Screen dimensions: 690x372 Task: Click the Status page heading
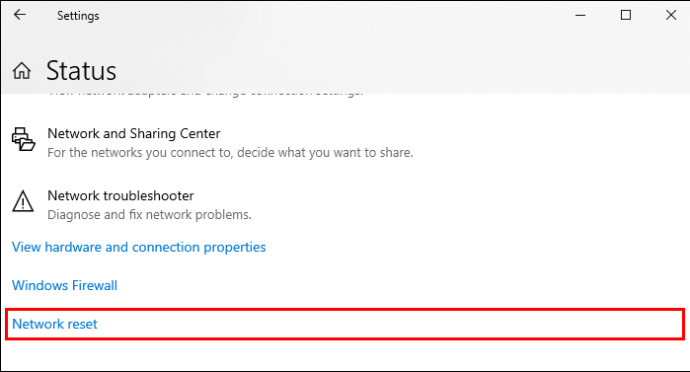point(81,70)
